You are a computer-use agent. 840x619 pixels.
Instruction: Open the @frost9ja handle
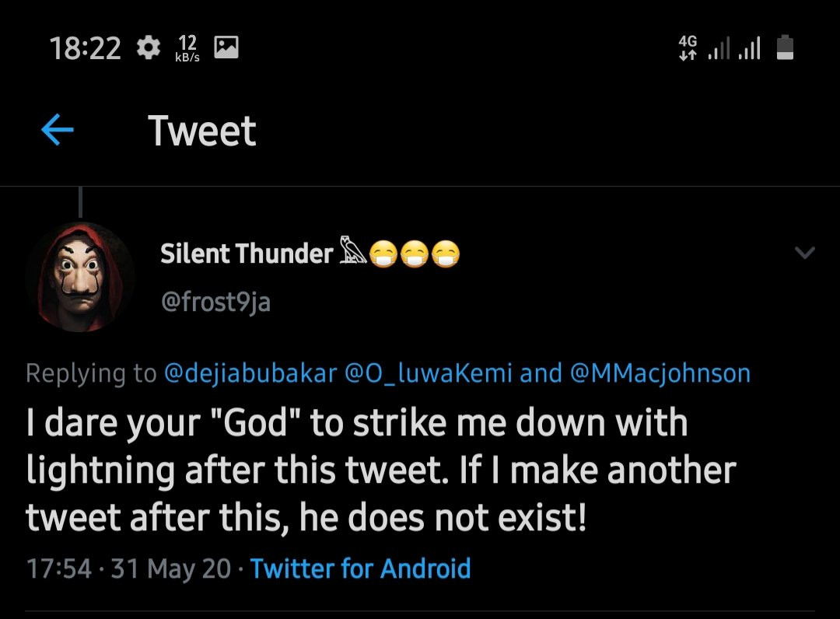215,301
